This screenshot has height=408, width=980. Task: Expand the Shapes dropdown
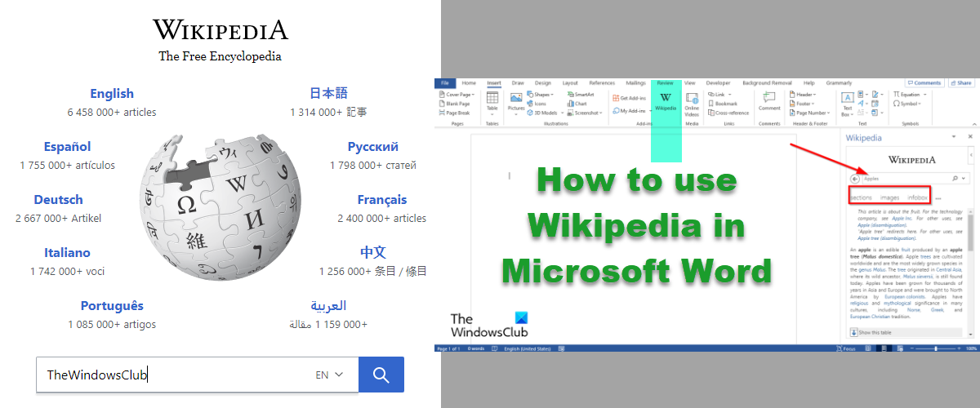pos(552,95)
